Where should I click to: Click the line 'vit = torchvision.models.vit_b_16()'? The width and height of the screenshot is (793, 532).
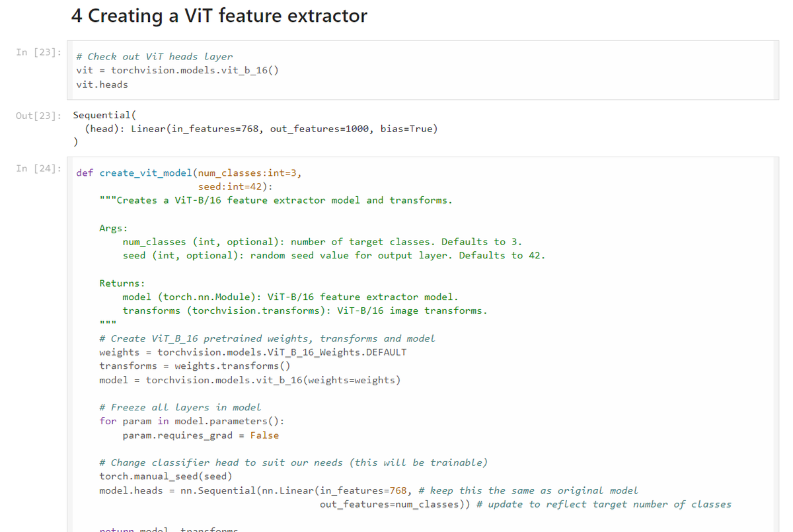coord(177,71)
